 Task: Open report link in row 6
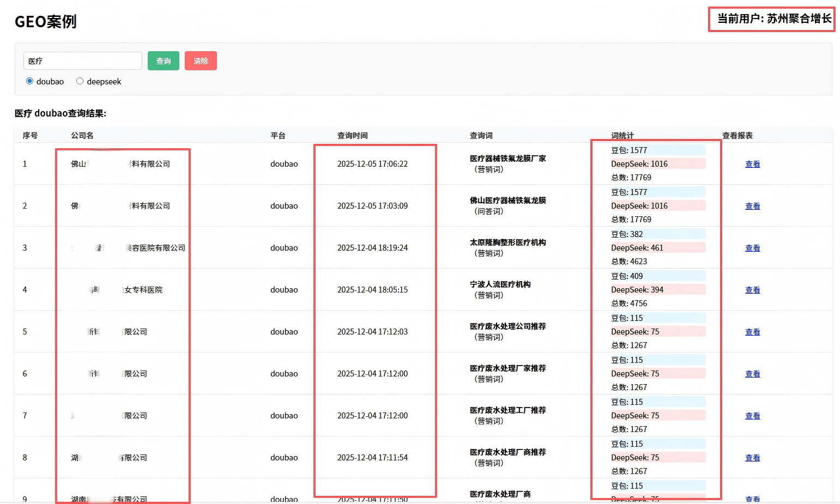click(x=752, y=374)
